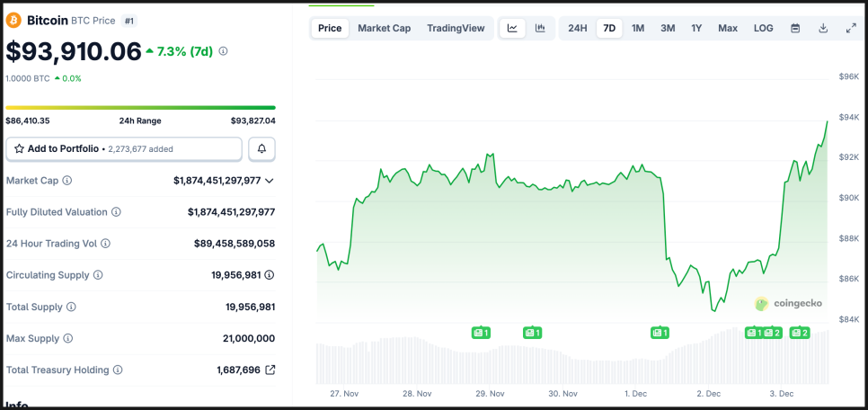The height and width of the screenshot is (410, 868).
Task: Select the 1Y time range
Action: [696, 28]
